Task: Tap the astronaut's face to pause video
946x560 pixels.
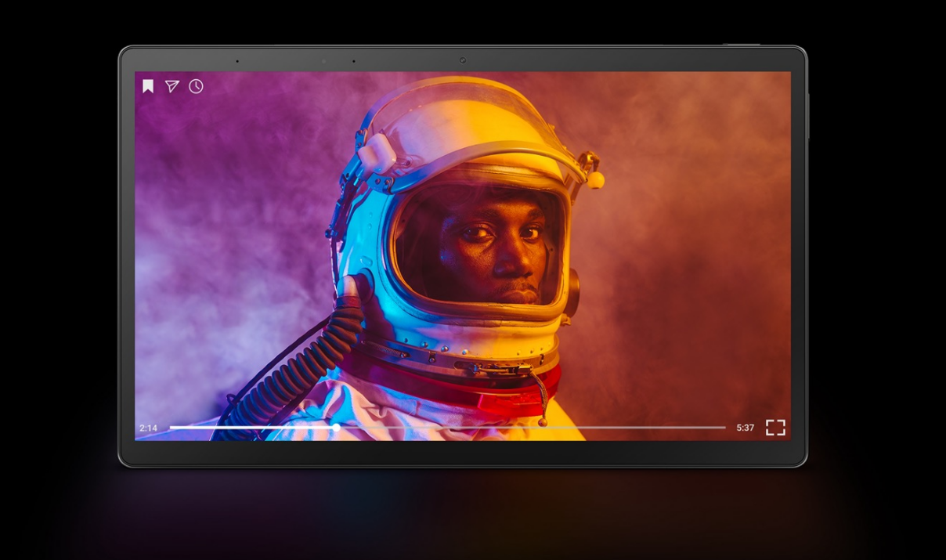Action: 493,243
